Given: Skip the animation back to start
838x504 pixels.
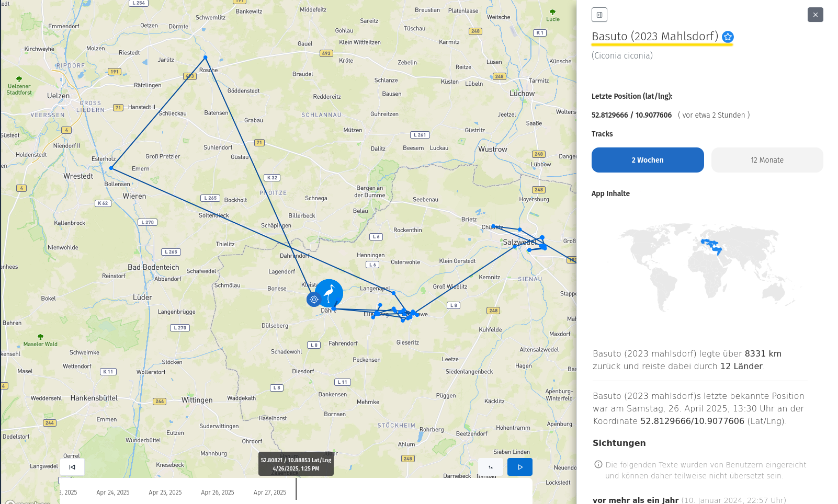Looking at the screenshot, I should 72,467.
